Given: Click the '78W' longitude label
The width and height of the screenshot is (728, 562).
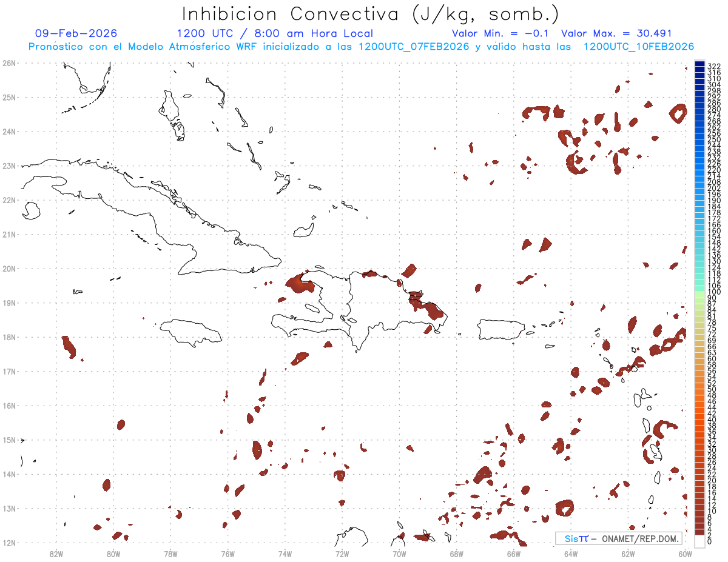Looking at the screenshot, I should (x=170, y=553).
